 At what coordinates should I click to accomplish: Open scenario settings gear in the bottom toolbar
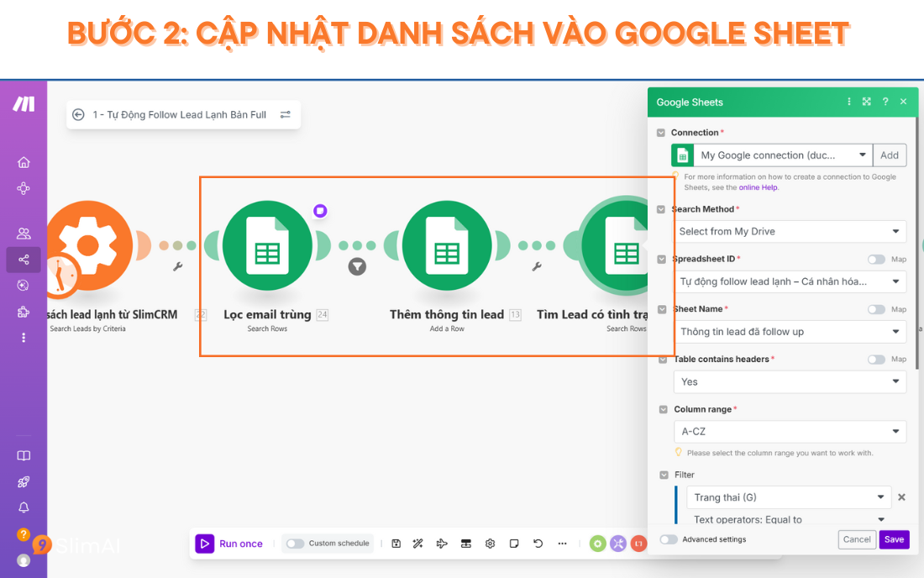pyautogui.click(x=491, y=544)
